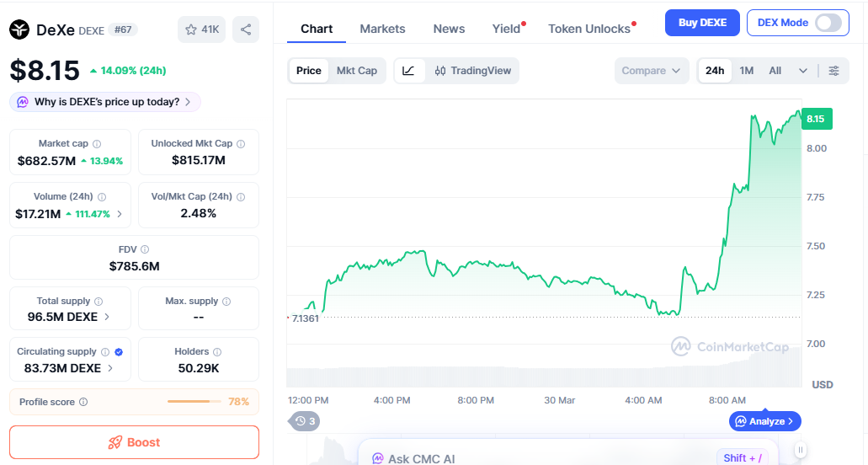
Task: Expand Circulating supply 83.73M DEXE chevron
Action: point(110,368)
